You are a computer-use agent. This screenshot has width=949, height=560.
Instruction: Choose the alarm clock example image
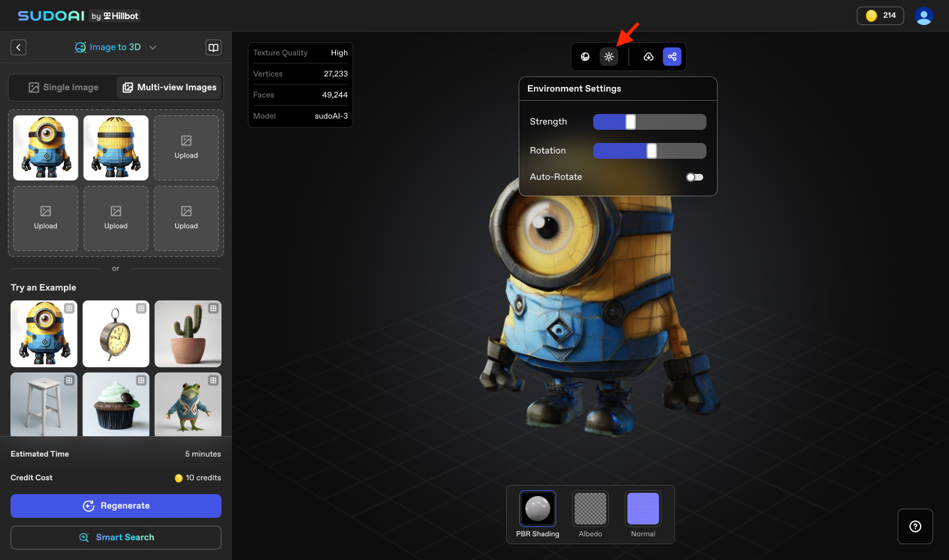[116, 334]
